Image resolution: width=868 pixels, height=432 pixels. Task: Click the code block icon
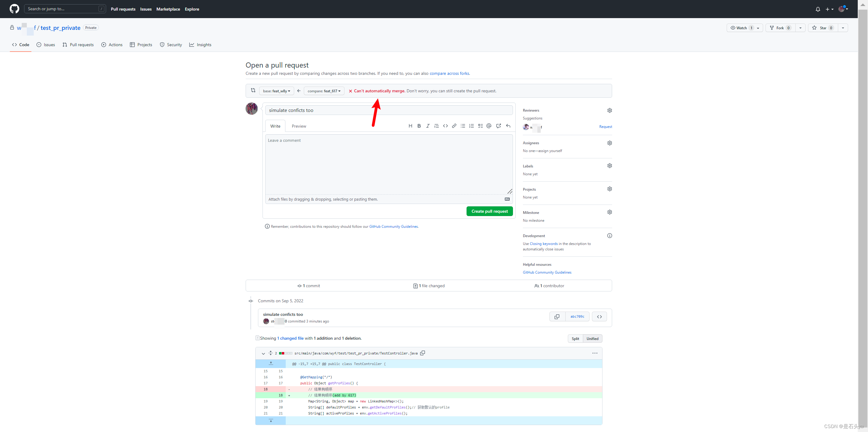445,126
